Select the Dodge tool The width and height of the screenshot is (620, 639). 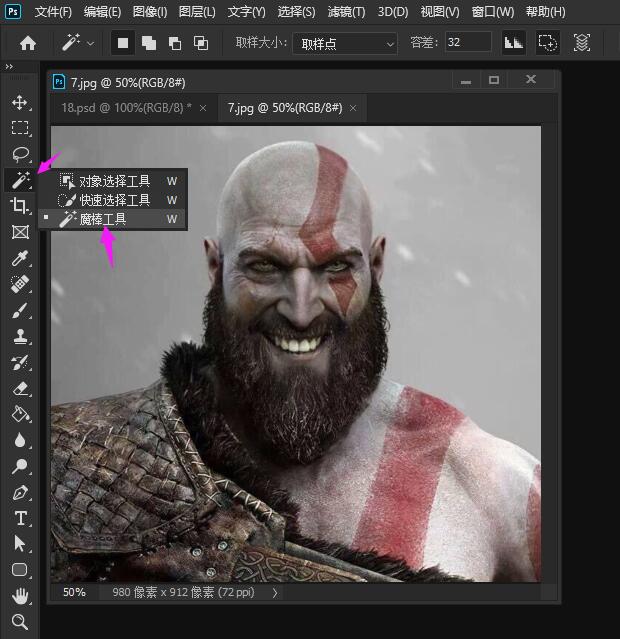[20, 466]
